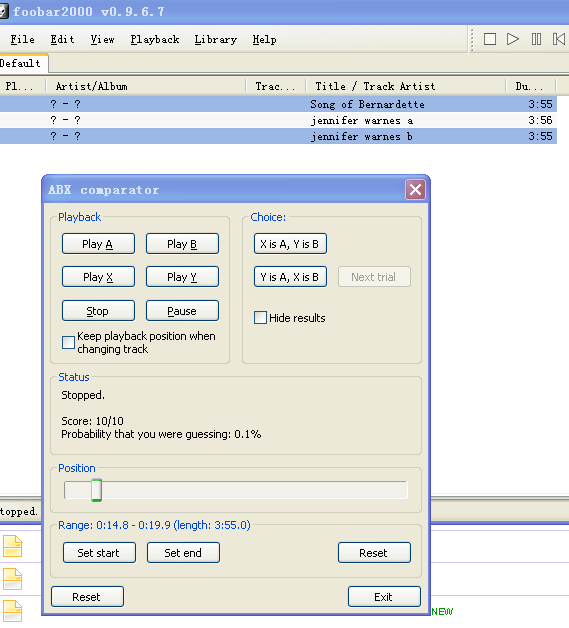The image size is (569, 628).
Task: Click the foobar2000 application icon in title bar
Action: pos(4,11)
